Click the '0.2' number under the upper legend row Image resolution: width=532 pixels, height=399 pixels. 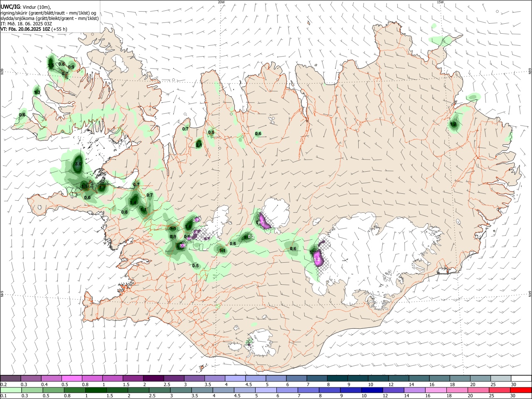tap(3, 384)
